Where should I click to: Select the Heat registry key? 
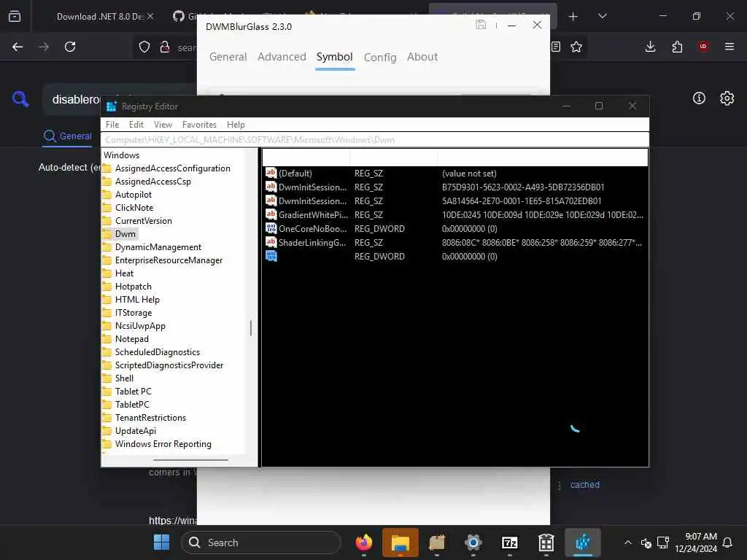124,273
